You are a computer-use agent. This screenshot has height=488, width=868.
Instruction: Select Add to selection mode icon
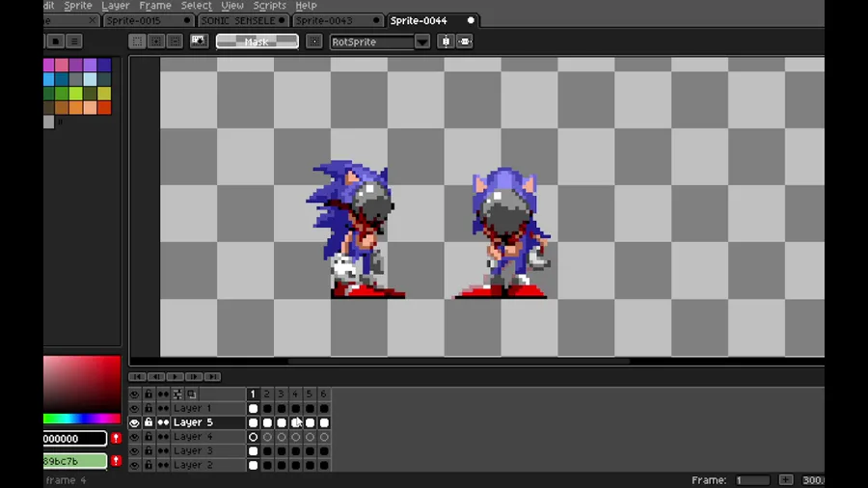(156, 41)
